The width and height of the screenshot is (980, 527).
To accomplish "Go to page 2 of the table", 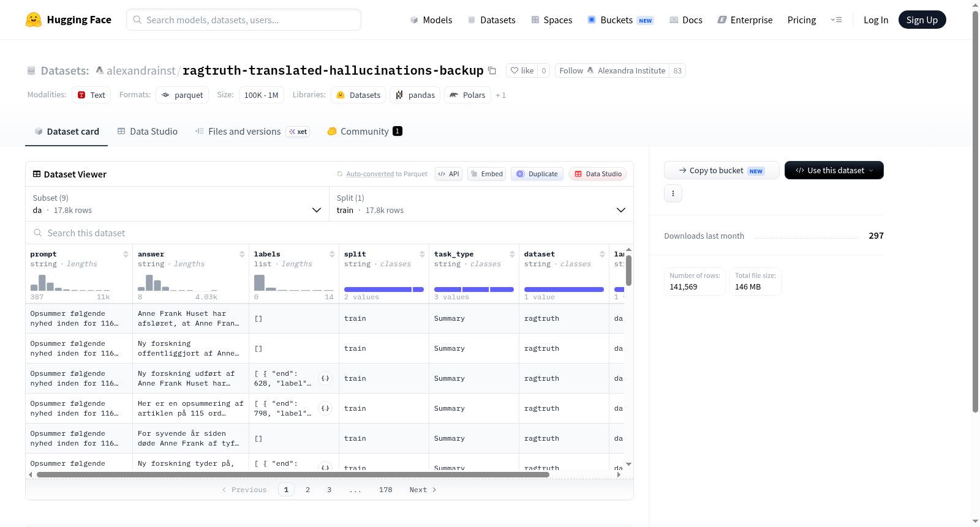I will [307, 490].
